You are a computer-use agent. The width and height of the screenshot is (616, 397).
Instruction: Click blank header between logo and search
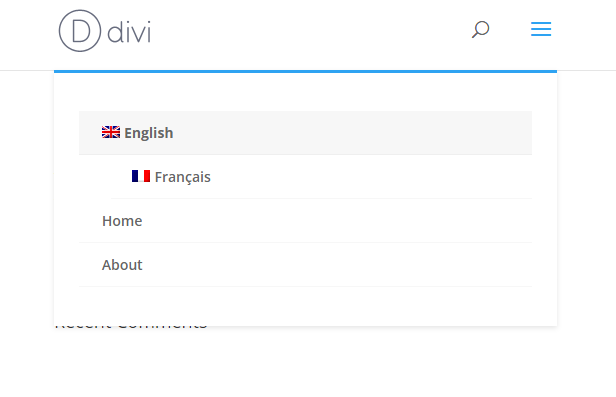point(310,31)
